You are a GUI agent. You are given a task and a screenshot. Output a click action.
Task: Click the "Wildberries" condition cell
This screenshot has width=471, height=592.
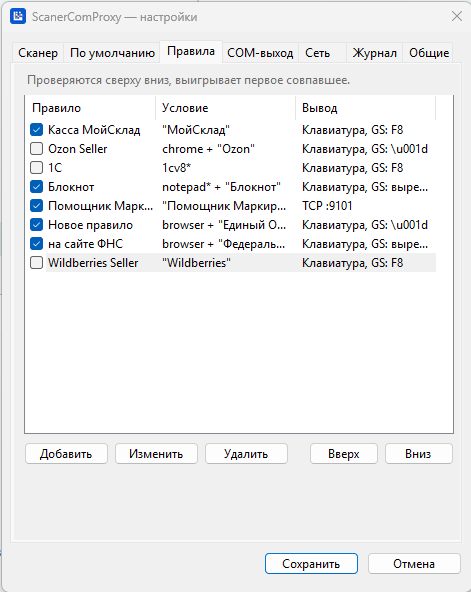pyautogui.click(x=196, y=263)
